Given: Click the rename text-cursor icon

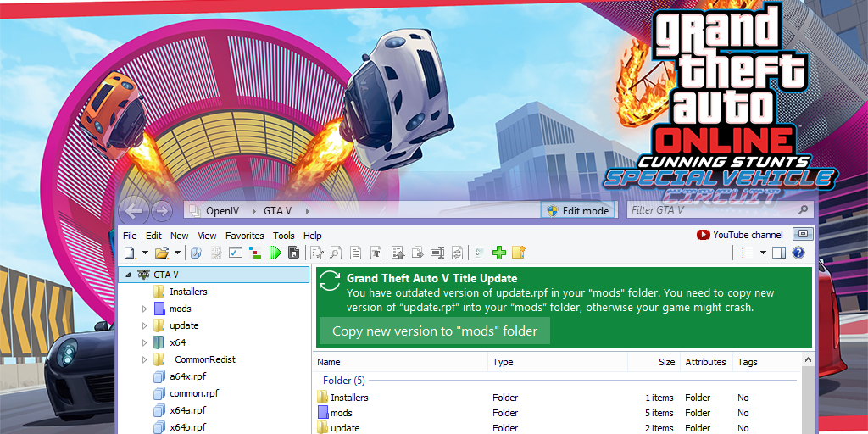Looking at the screenshot, I should tap(437, 253).
